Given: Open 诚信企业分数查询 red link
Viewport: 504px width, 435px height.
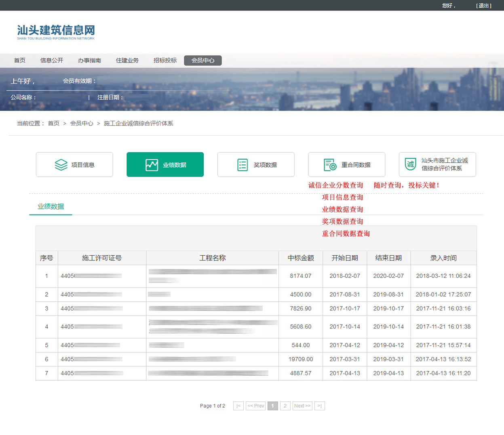Looking at the screenshot, I should pyautogui.click(x=335, y=185).
